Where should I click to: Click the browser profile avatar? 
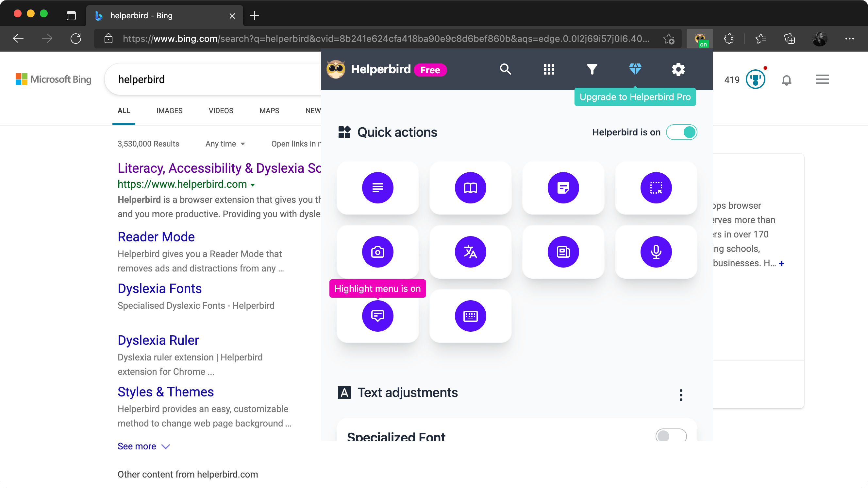click(x=820, y=39)
